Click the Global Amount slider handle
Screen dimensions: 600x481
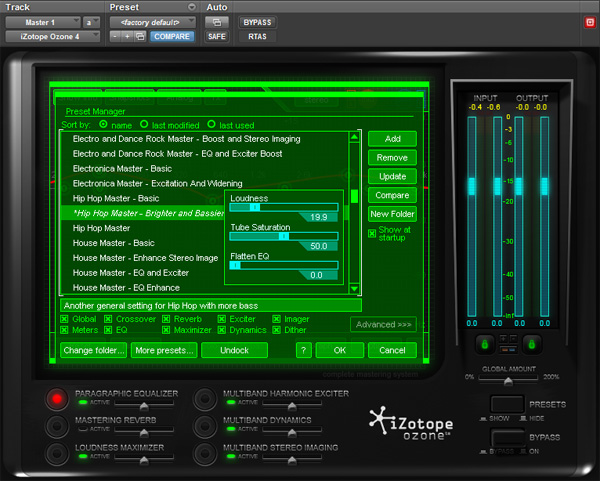(508, 381)
